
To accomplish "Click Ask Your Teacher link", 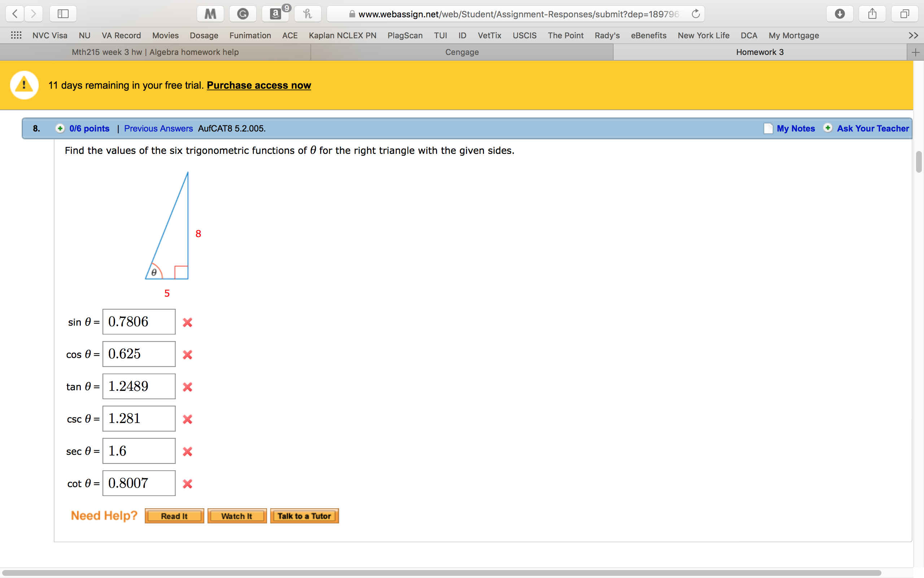I will point(873,129).
